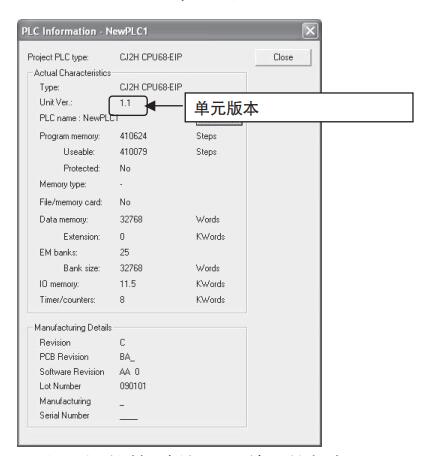Click the File/memory card value No
Viewport: 433px width, 456px height.
(x=125, y=202)
